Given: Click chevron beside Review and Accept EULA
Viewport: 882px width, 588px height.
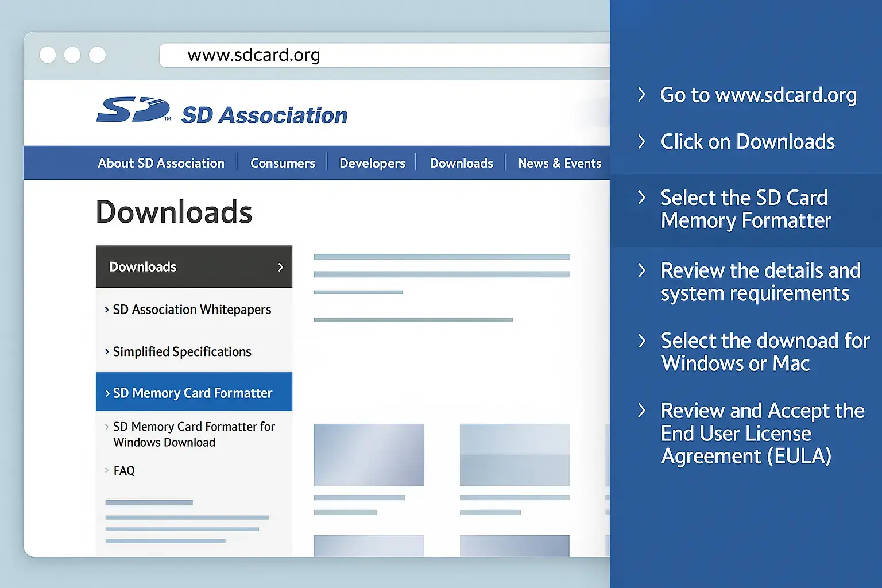Looking at the screenshot, I should coord(642,411).
